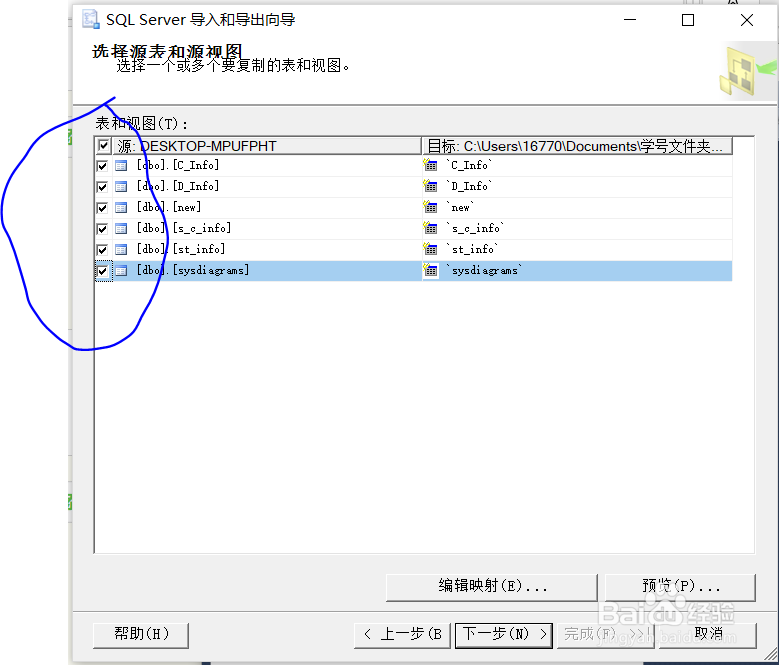Click the destination table icon for `C_Info`

pos(430,165)
